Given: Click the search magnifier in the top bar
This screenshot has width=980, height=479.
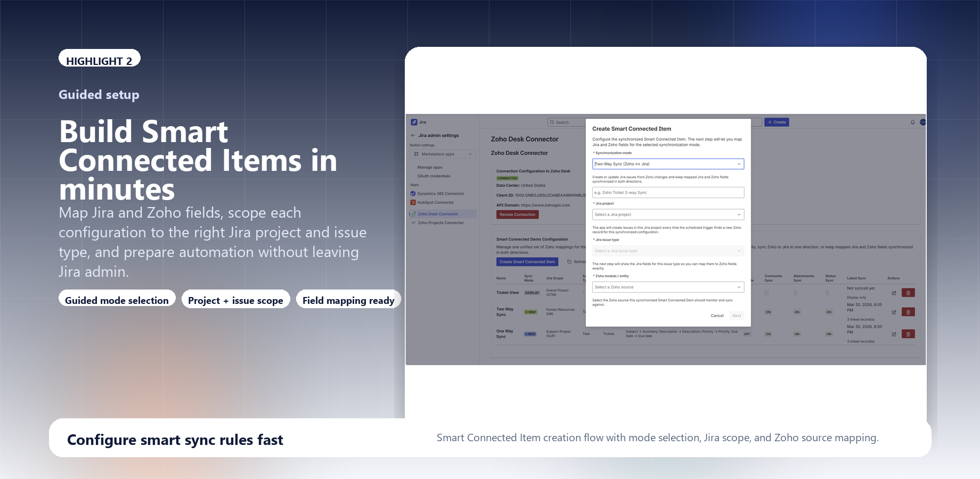Looking at the screenshot, I should [552, 122].
